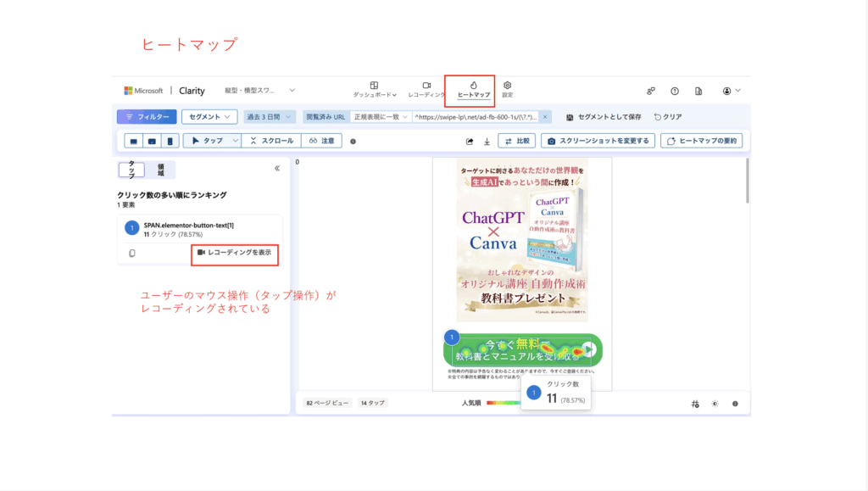This screenshot has height=491, width=868.
Task: Toggle heatmap brightness icon in bottom bar
Action: click(715, 404)
